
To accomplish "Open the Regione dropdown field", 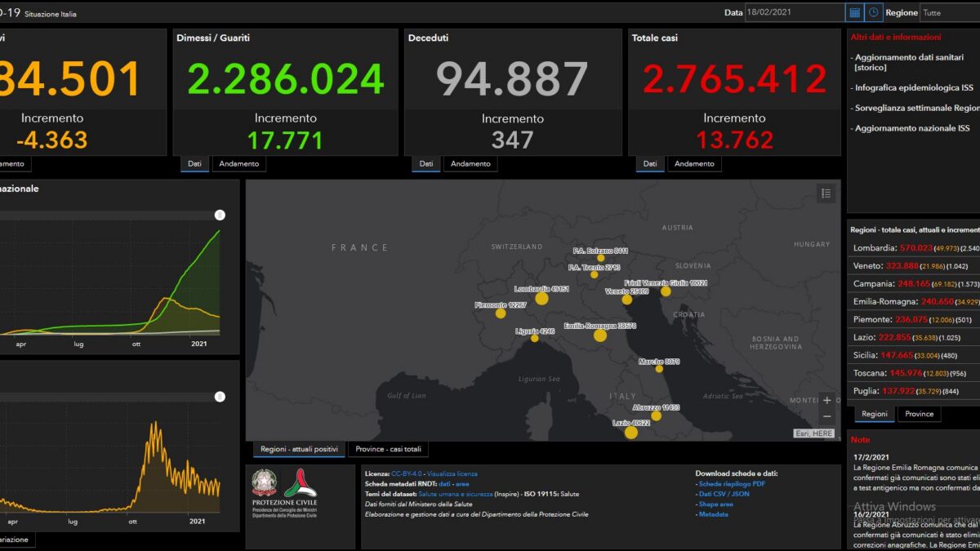I will click(x=950, y=12).
